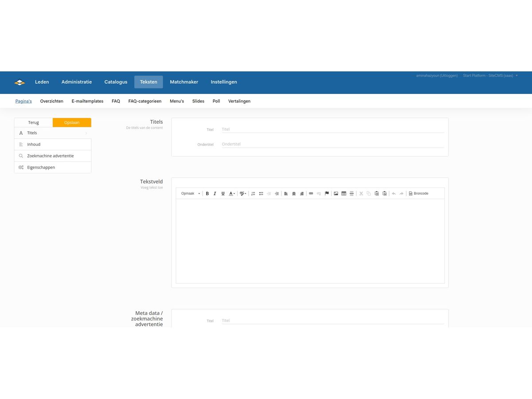The height and width of the screenshot is (399, 532).
Task: Open the text color dropdown
Action: click(x=232, y=194)
